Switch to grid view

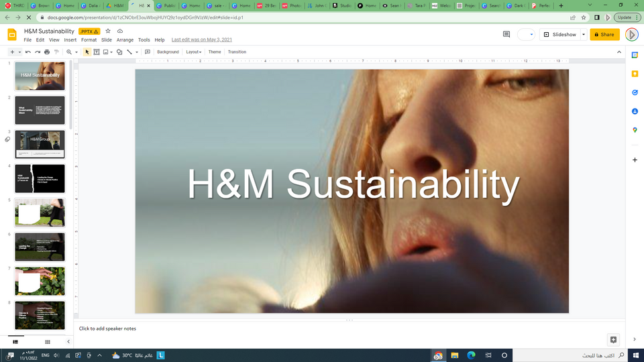click(48, 342)
